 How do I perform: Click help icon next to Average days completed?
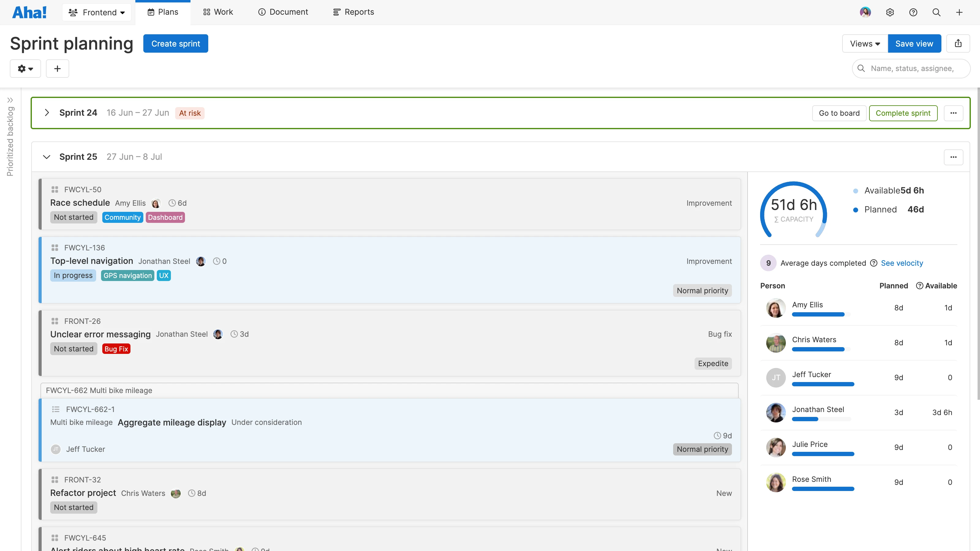pyautogui.click(x=874, y=263)
